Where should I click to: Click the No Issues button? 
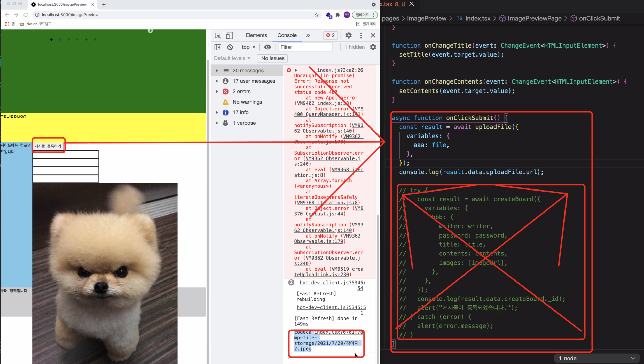point(272,58)
